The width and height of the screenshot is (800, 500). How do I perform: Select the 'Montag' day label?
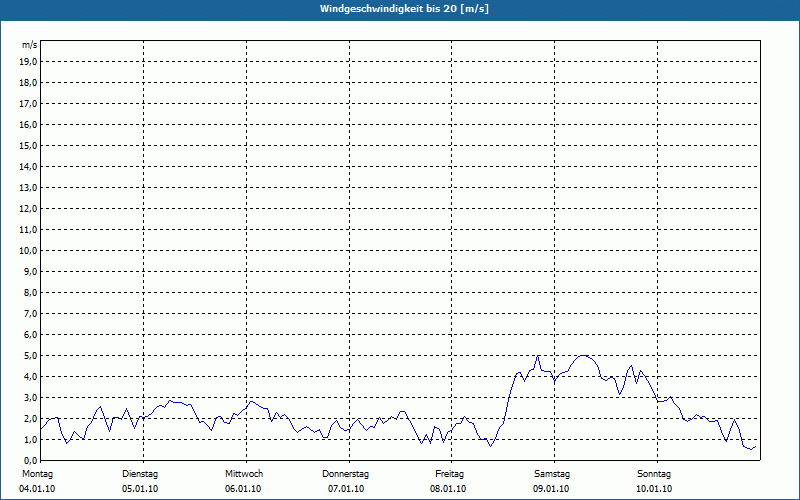37,474
